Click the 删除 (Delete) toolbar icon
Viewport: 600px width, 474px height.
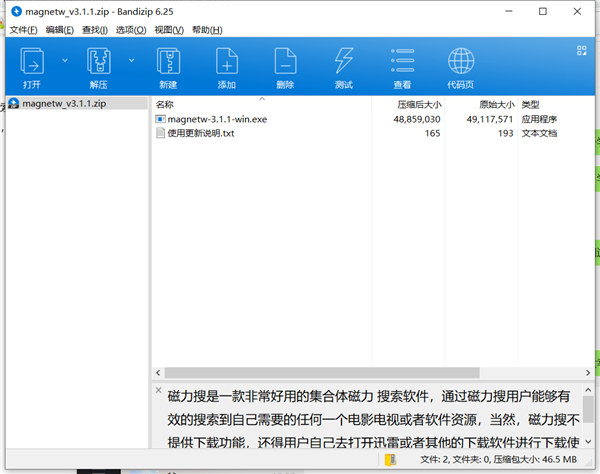pyautogui.click(x=285, y=60)
